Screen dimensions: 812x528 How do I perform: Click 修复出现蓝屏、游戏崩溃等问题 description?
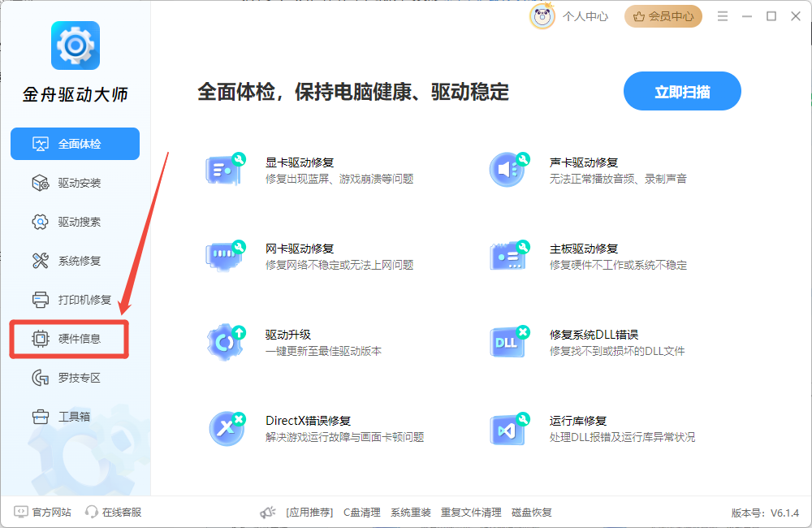click(339, 179)
